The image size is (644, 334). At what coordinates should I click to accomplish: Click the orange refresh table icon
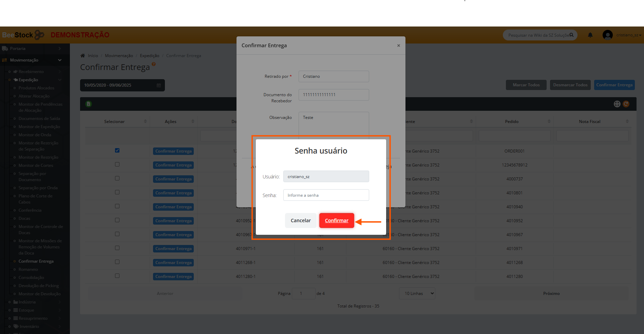click(x=626, y=104)
